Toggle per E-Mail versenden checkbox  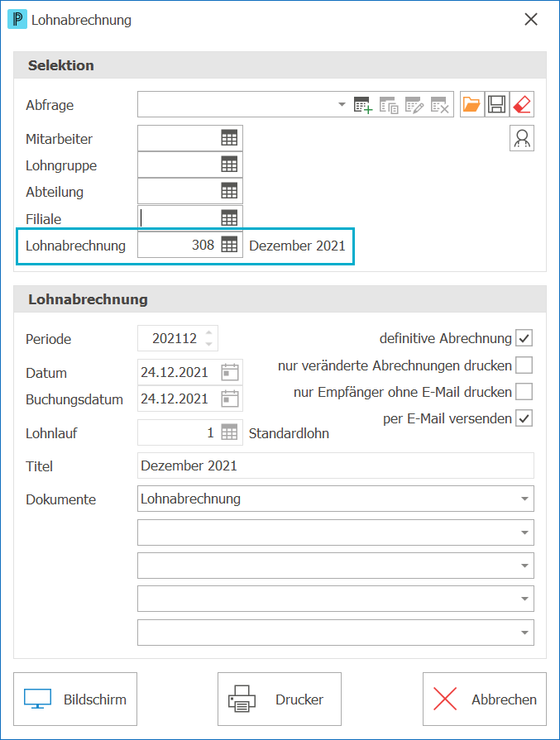coord(524,418)
